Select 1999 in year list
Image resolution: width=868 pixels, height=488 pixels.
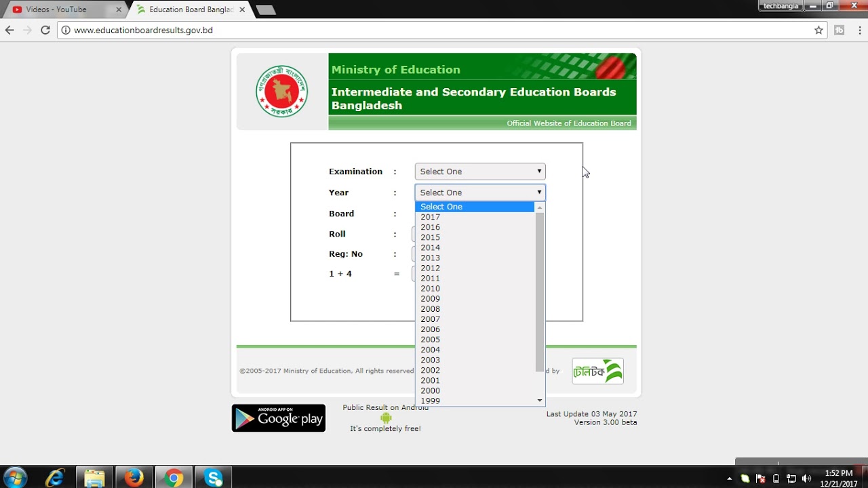[475, 401]
